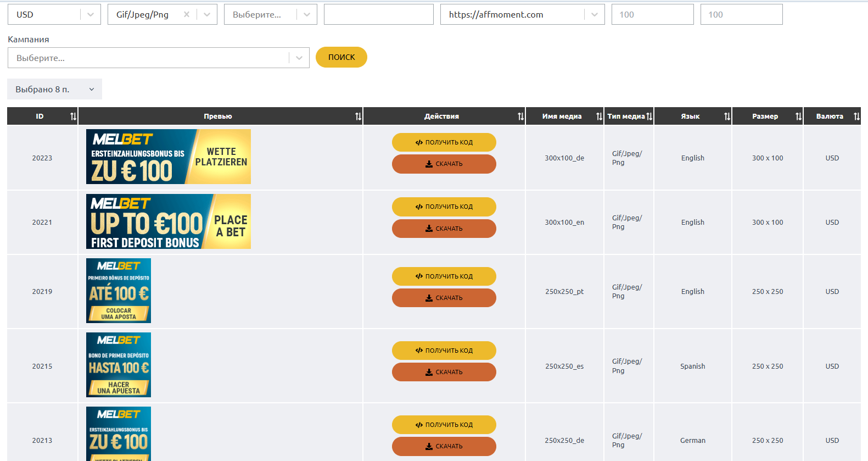
Task: Open the German Melbet 300x100 banner preview
Action: click(x=168, y=157)
